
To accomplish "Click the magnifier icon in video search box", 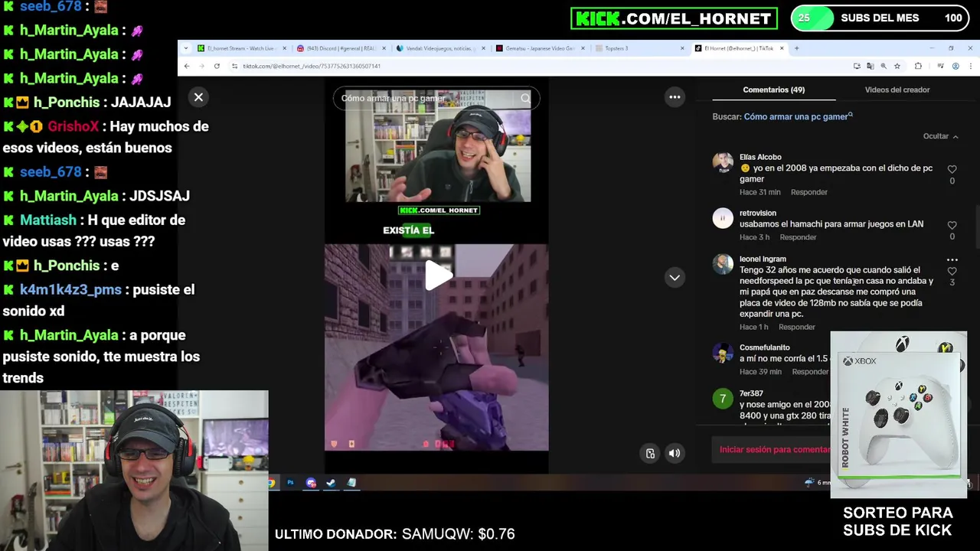I will click(x=525, y=98).
